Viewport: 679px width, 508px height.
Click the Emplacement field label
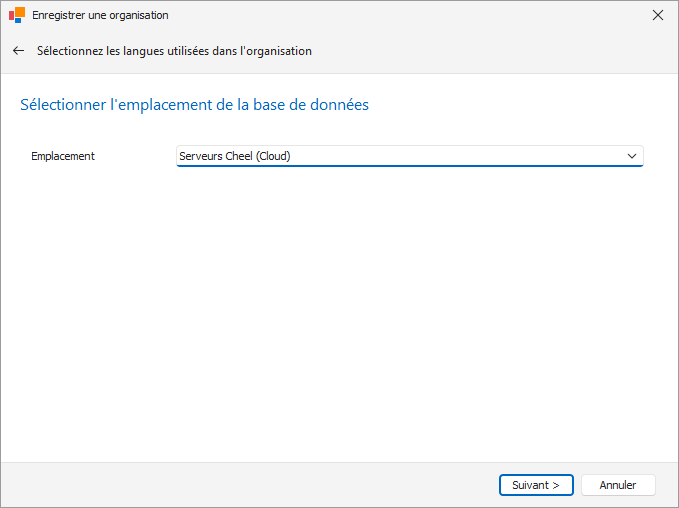(x=63, y=156)
